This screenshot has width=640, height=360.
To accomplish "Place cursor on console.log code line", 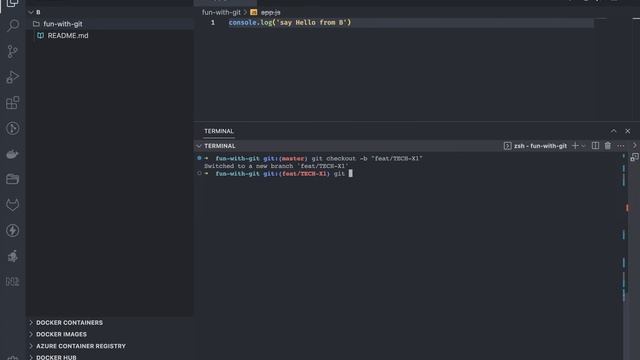I will pos(290,22).
